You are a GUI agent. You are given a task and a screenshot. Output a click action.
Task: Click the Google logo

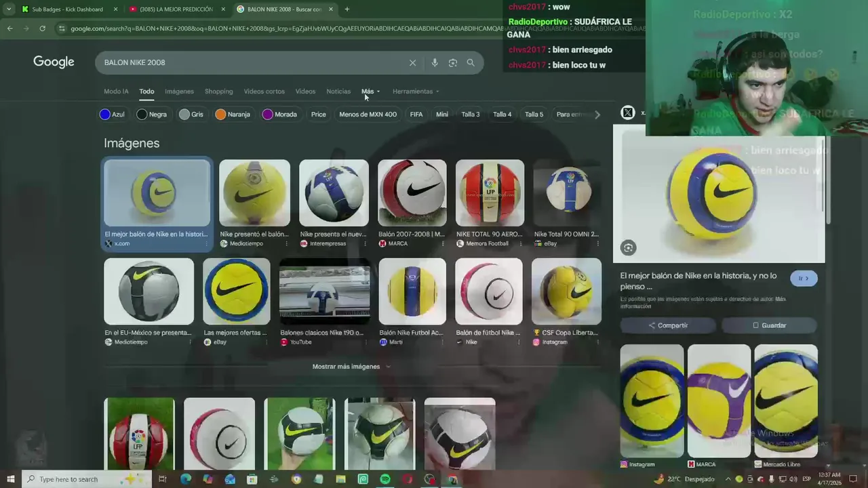tap(54, 62)
